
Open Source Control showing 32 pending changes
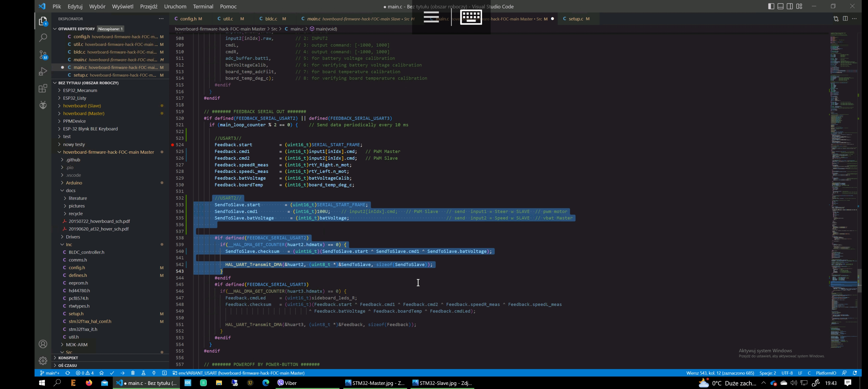pyautogui.click(x=43, y=54)
